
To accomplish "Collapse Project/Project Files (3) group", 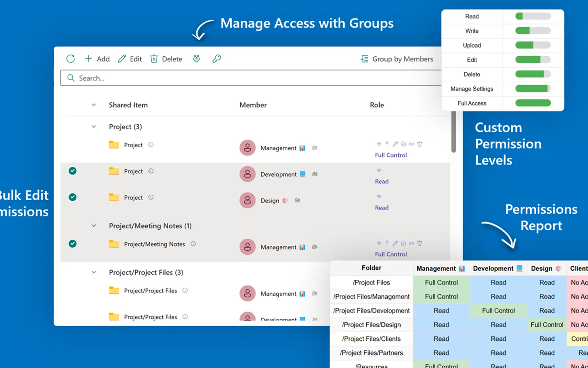I will pos(94,272).
